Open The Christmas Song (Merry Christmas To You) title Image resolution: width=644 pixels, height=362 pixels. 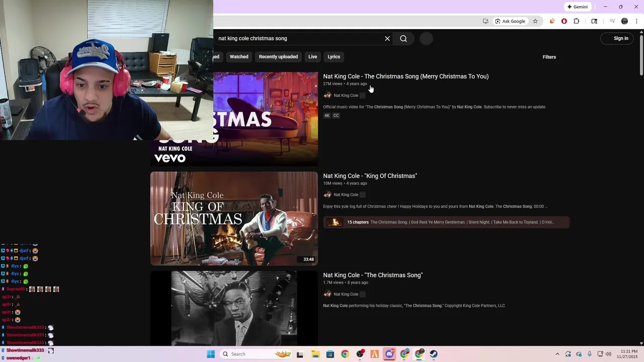point(406,76)
